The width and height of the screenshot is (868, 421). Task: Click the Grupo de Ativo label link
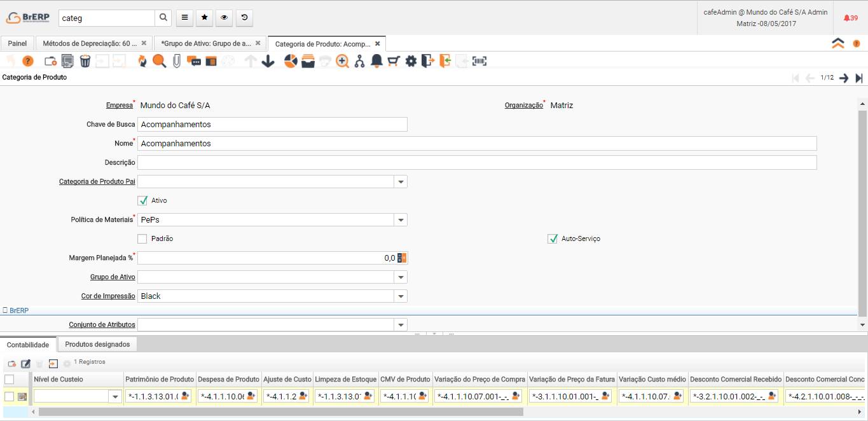point(113,277)
